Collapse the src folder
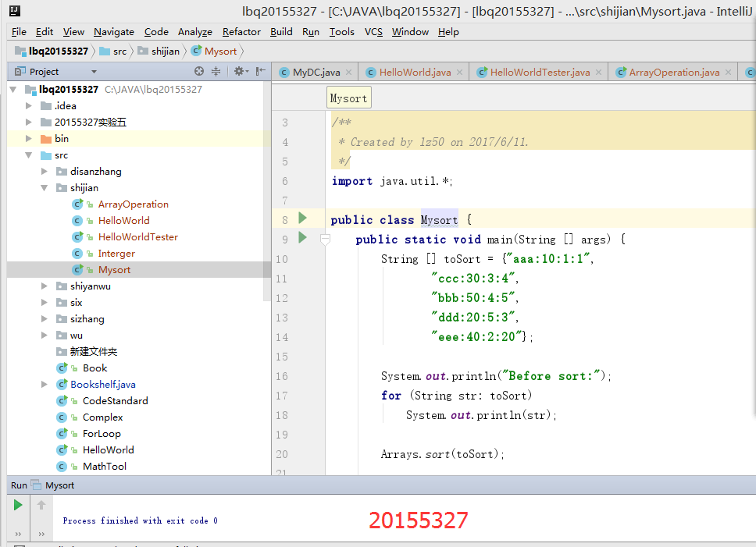The height and width of the screenshot is (547, 756). (28, 155)
